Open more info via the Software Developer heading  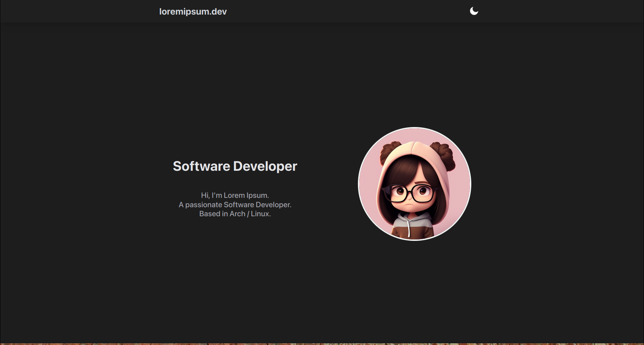(235, 166)
